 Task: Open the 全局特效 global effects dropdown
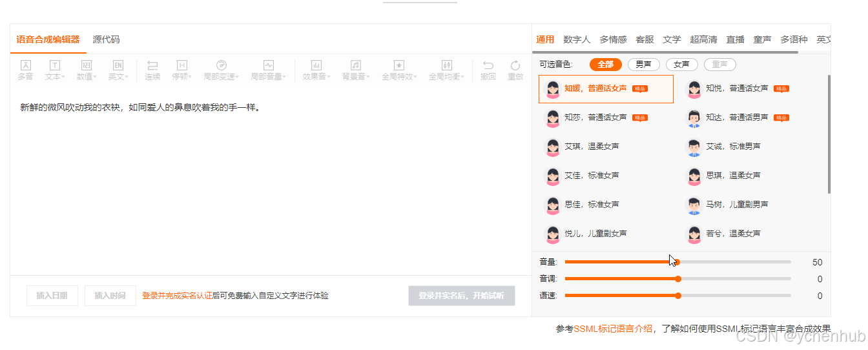coord(399,70)
